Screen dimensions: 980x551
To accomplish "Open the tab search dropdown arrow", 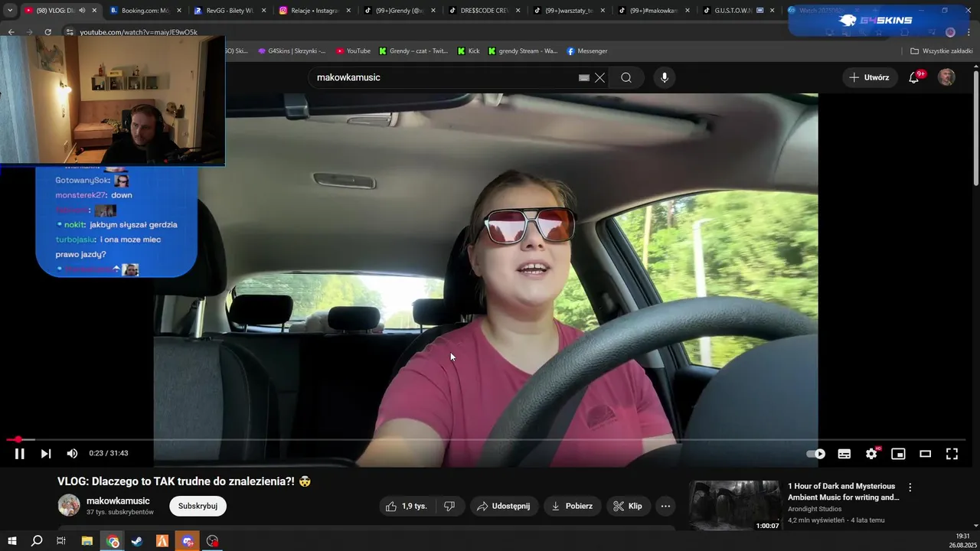I will coord(10,11).
